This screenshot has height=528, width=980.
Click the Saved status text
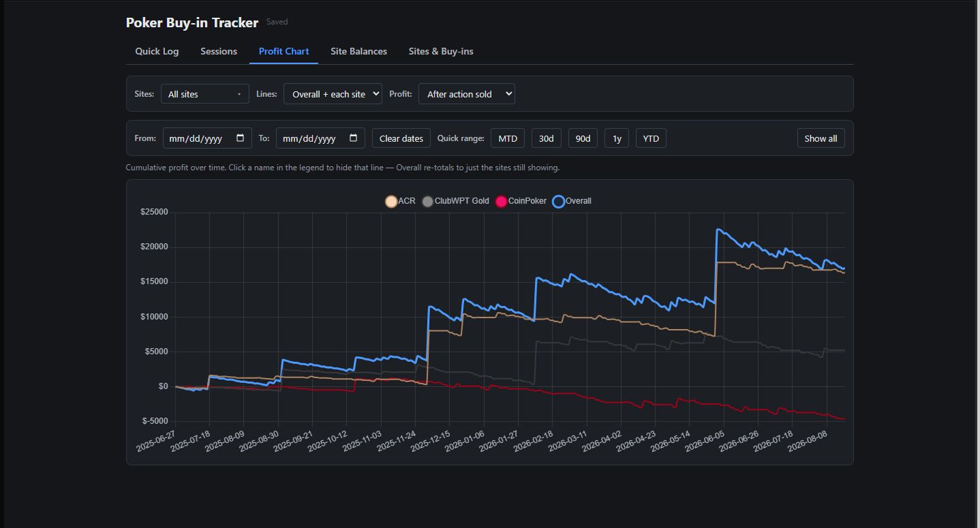point(277,22)
